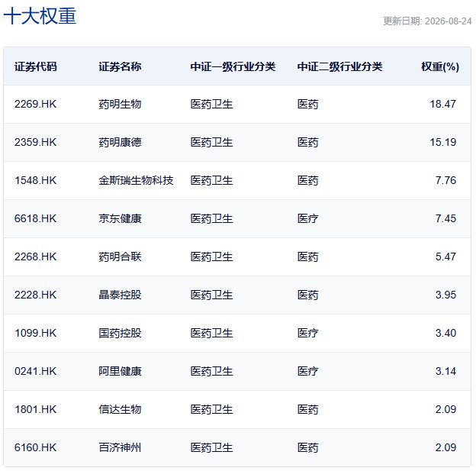Select security code 6160.HK
This screenshot has width=476, height=471.
(x=36, y=447)
